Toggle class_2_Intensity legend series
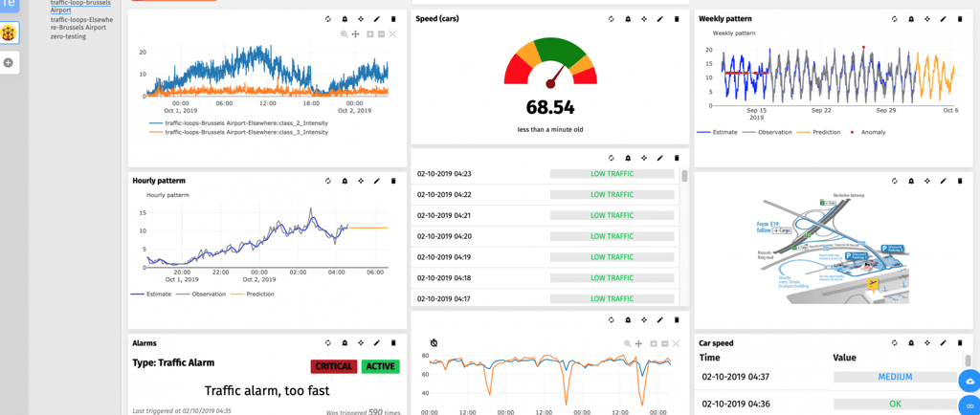 click(238, 123)
